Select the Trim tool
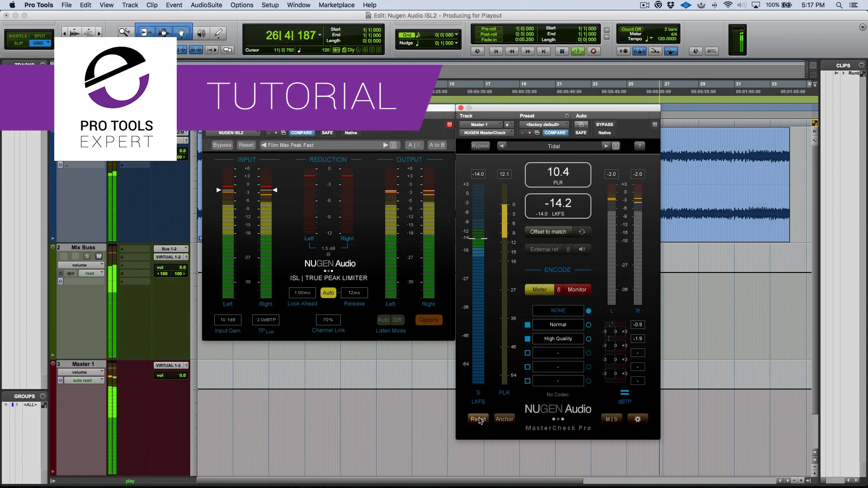The image size is (868, 488). (x=145, y=33)
